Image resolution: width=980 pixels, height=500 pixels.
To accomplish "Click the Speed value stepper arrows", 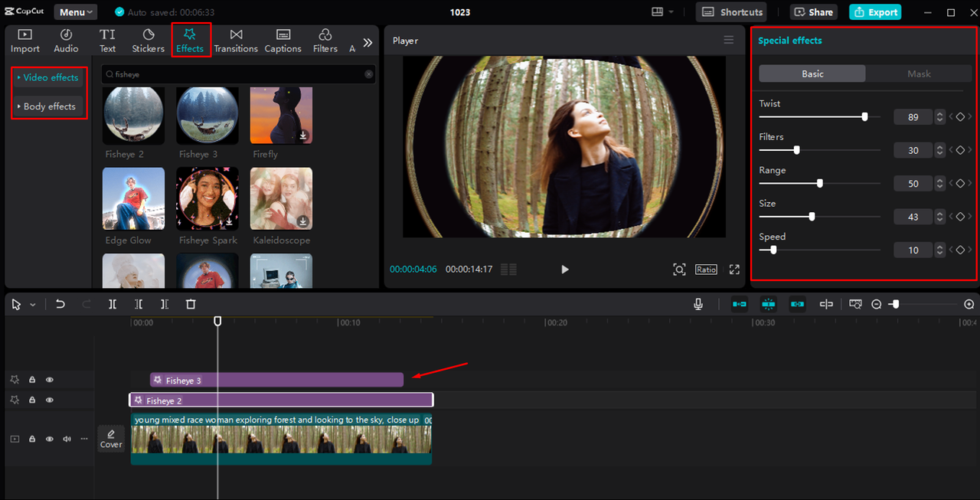I will 939,250.
